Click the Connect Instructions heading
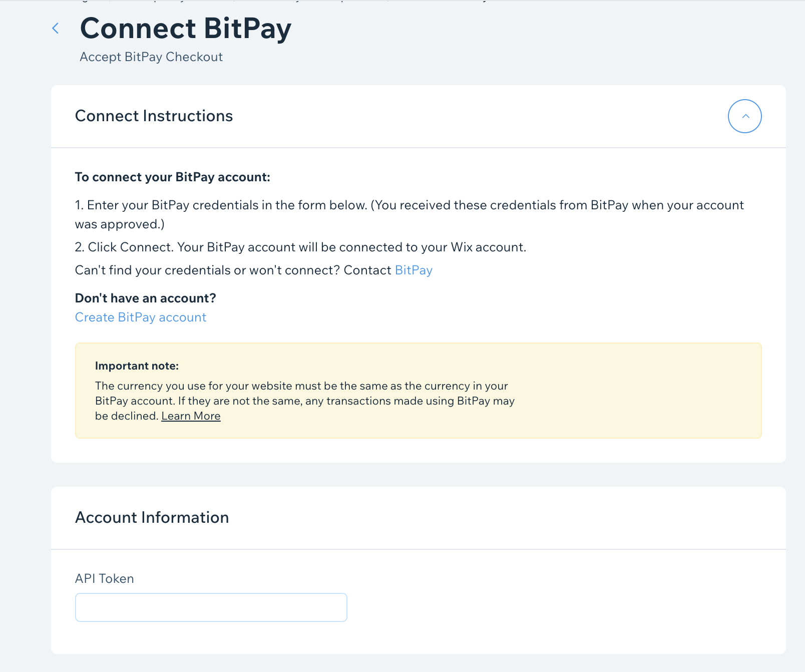 click(x=154, y=116)
